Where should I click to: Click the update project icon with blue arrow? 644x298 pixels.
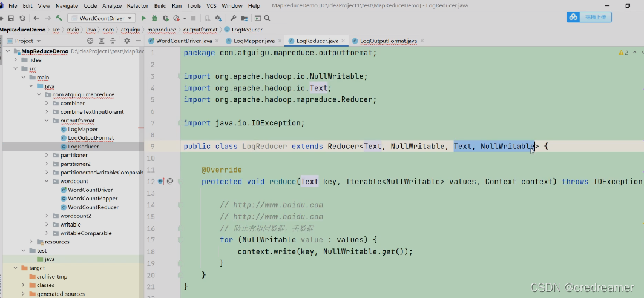point(219,18)
